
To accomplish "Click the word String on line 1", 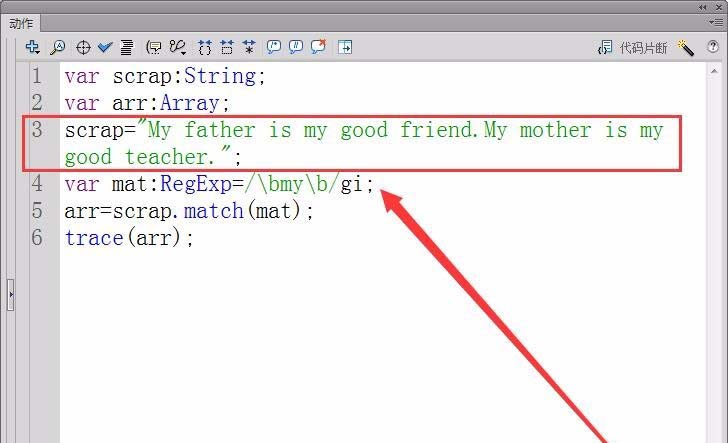I will coord(220,76).
